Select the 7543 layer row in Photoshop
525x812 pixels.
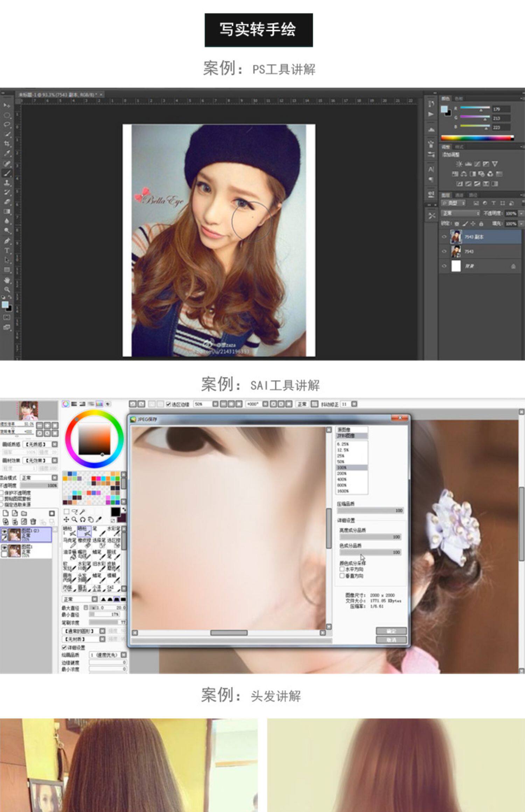pos(480,251)
